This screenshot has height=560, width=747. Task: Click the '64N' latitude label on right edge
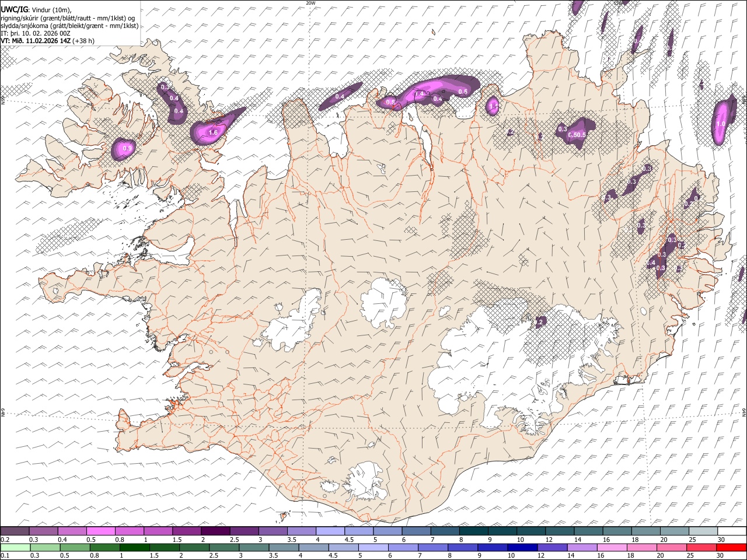pyautogui.click(x=745, y=412)
